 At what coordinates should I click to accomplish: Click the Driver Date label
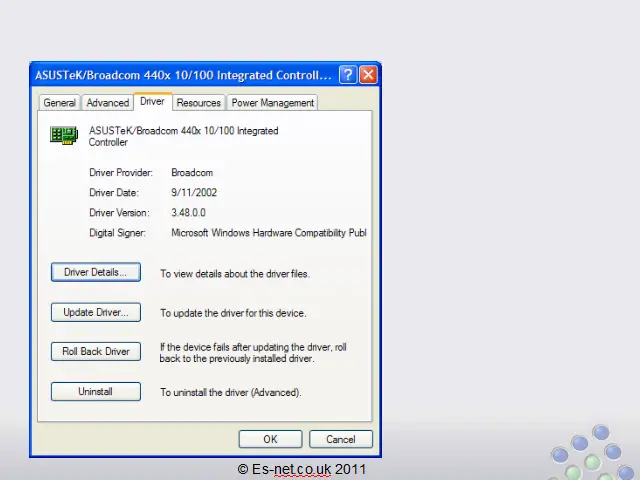pos(114,193)
